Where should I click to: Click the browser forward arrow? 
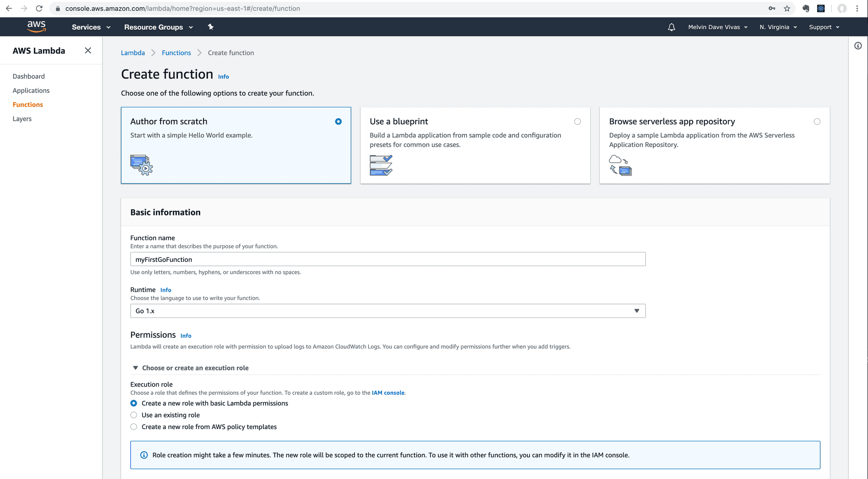click(24, 8)
